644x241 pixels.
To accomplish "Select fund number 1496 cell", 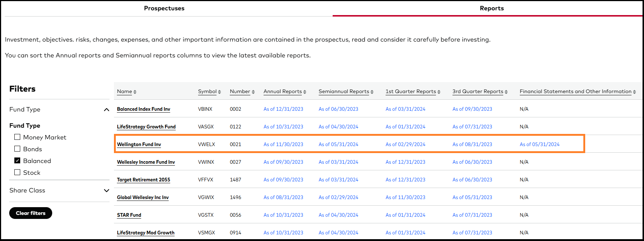I will 236,198.
